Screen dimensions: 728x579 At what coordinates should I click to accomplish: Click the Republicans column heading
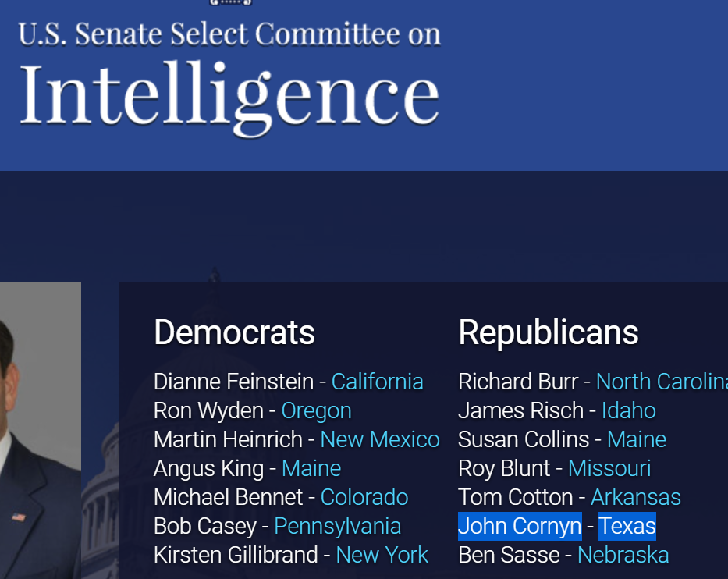pos(549,333)
